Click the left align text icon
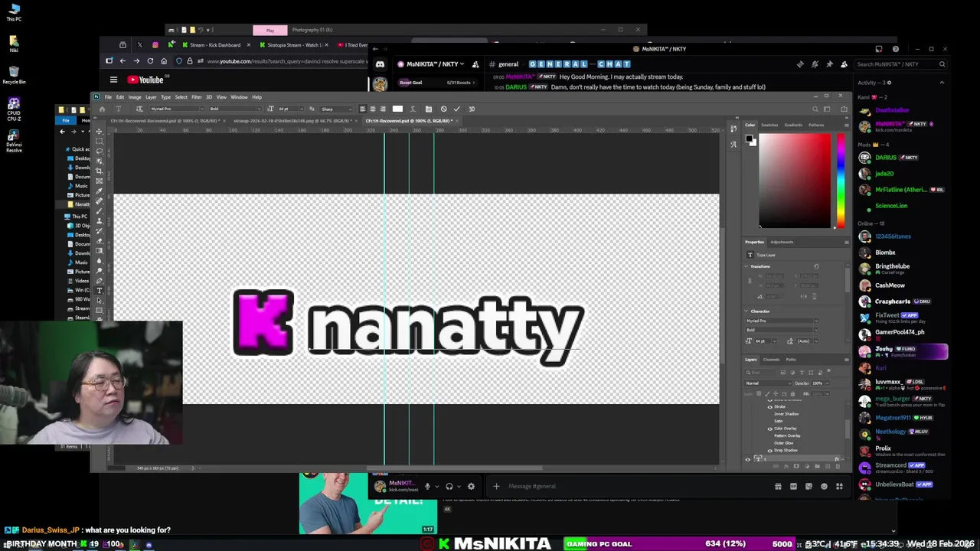 click(x=364, y=109)
